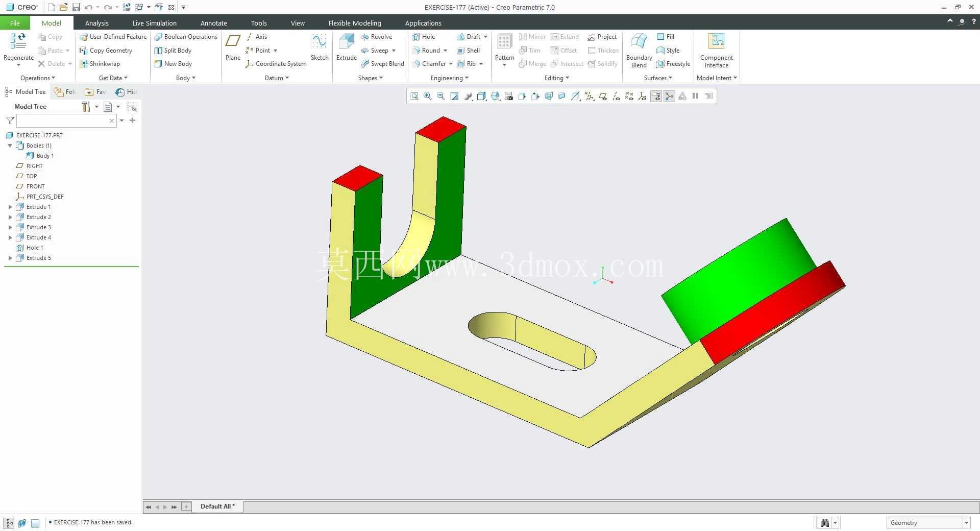
Task: Toggle annotation display in graphics toolbar
Action: pos(656,96)
